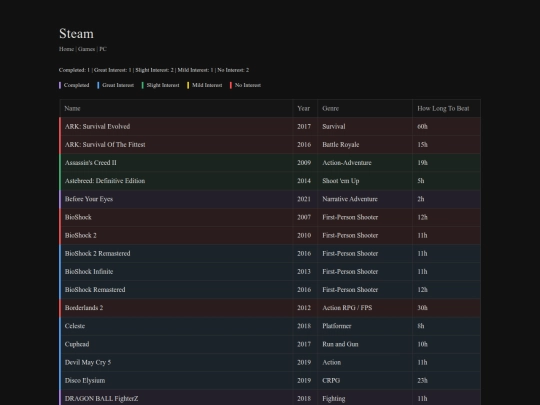540x405 pixels.
Task: Select the Completed legend entry
Action: click(74, 85)
